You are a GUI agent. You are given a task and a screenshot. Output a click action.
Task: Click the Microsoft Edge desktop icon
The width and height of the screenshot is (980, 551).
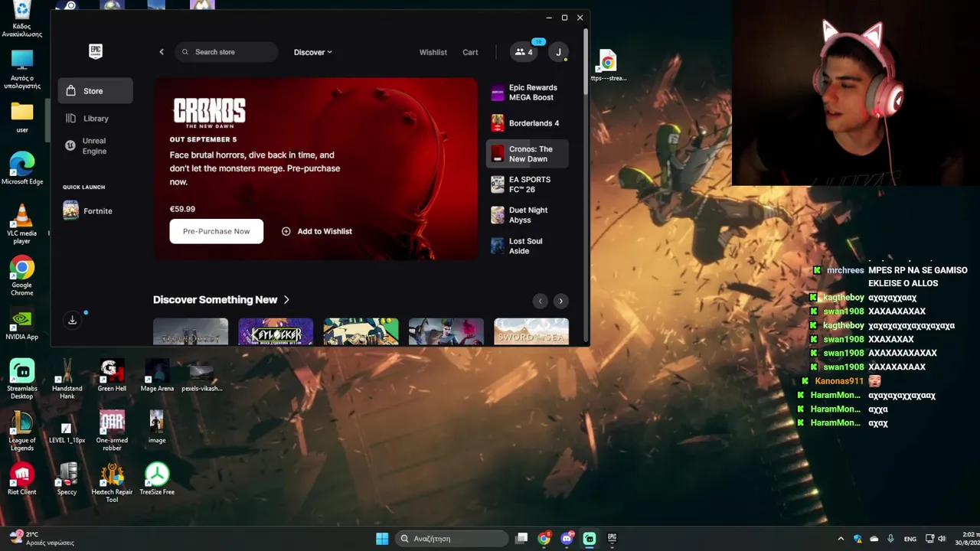[22, 168]
